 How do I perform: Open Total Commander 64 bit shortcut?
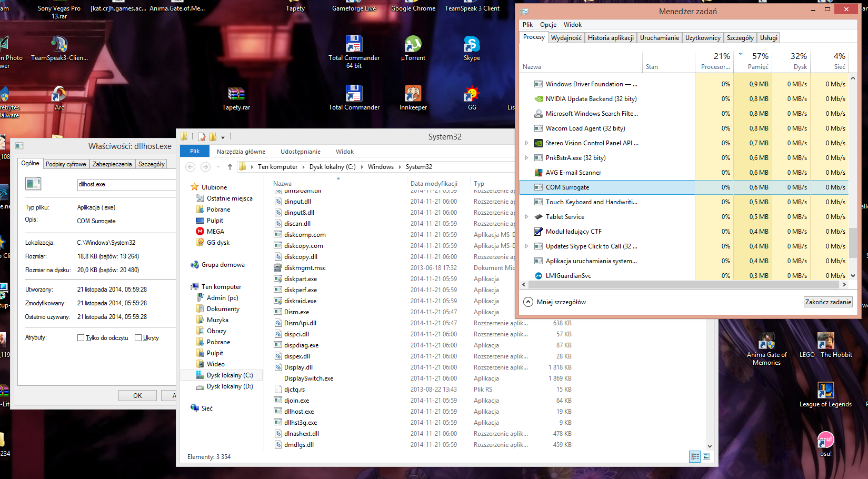point(354,46)
